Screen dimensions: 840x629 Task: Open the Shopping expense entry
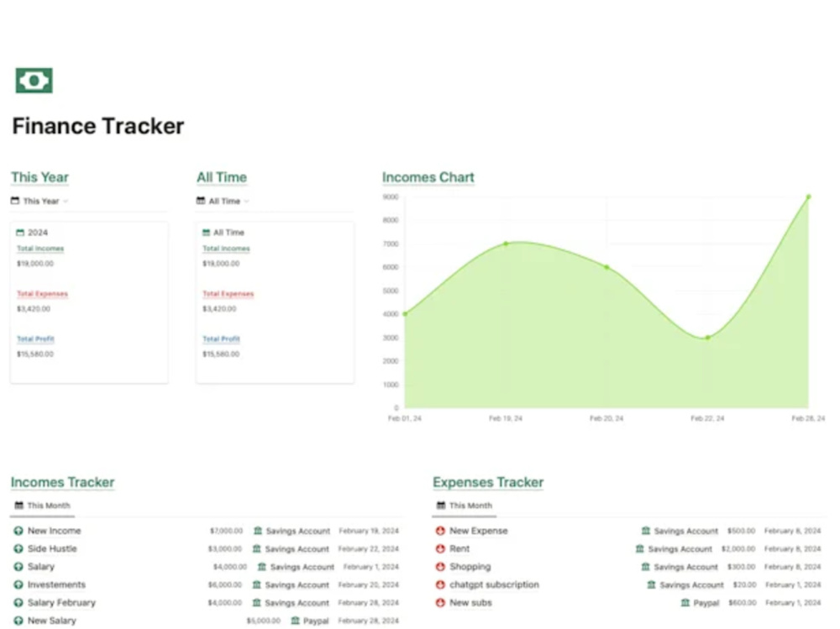pos(470,567)
